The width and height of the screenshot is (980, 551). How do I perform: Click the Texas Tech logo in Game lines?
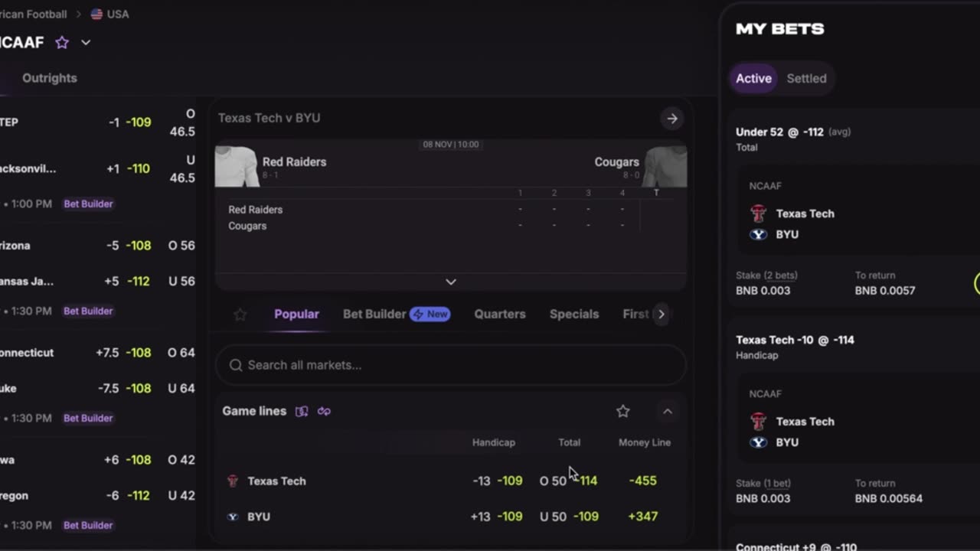233,481
